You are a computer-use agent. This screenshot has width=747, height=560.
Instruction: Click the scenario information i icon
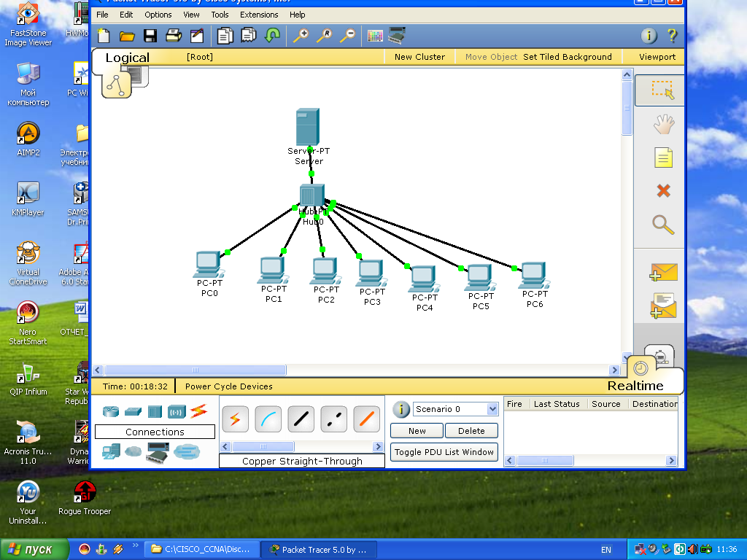pos(401,409)
